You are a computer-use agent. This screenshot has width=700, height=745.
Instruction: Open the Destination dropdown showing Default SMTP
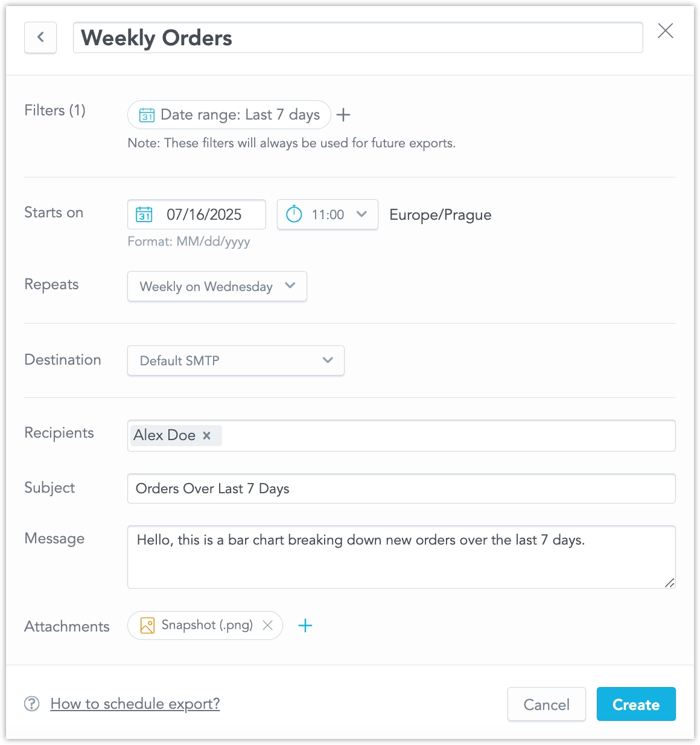[235, 360]
